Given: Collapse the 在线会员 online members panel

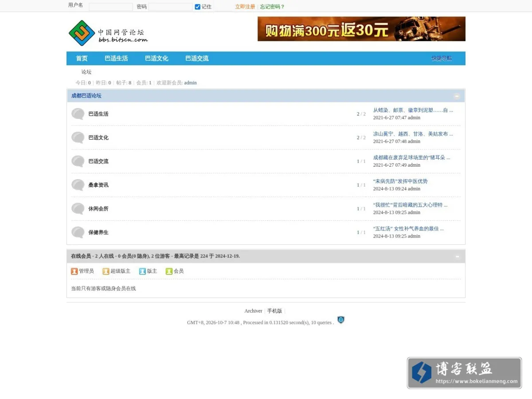Looking at the screenshot, I should 457,256.
